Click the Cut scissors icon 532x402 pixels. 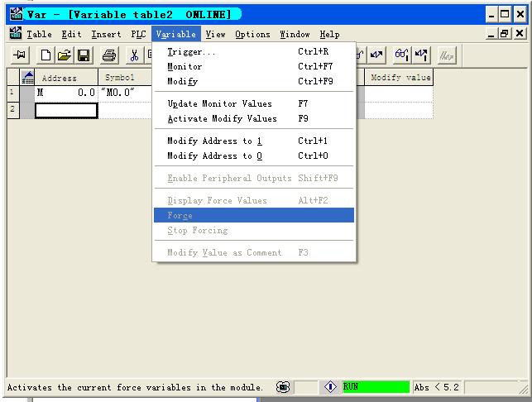(x=134, y=55)
